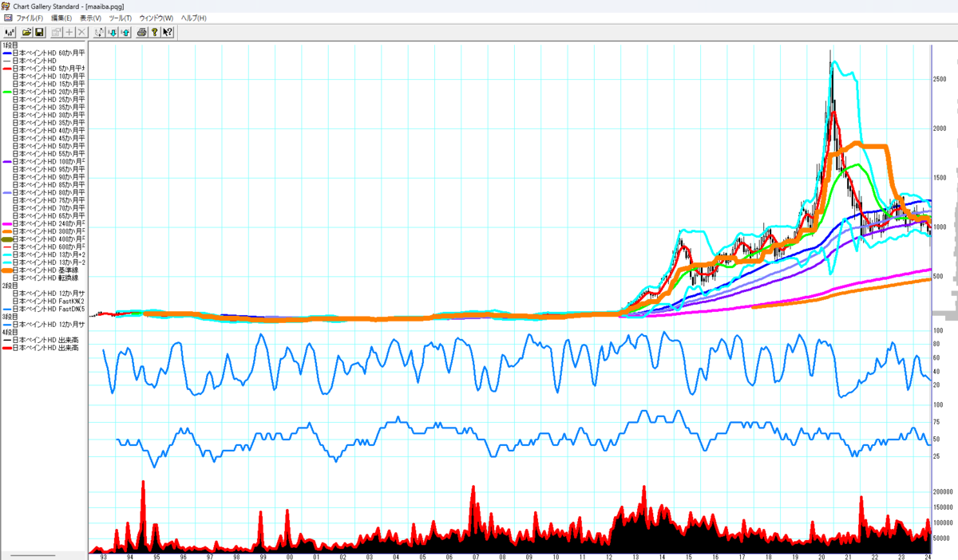Click the 4段目 section header
958x560 pixels.
click(10, 333)
